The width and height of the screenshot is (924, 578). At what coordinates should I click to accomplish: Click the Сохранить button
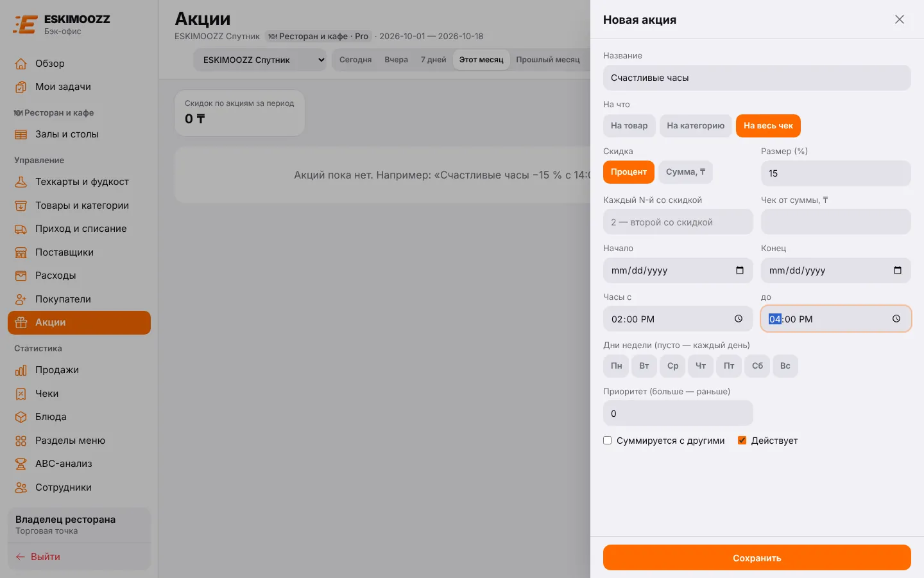point(757,557)
